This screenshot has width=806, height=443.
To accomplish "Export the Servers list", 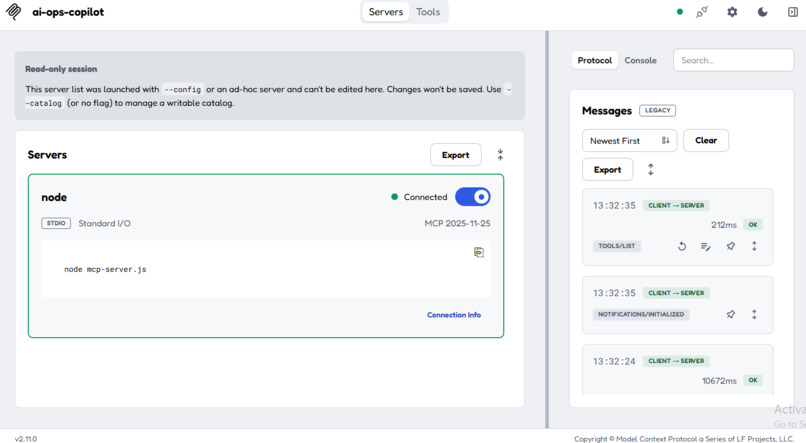I will click(x=455, y=155).
